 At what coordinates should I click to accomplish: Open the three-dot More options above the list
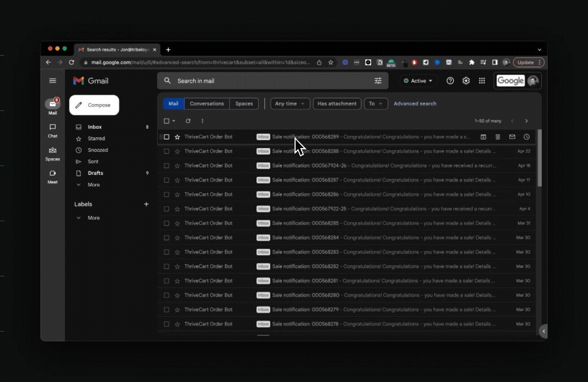(x=203, y=121)
